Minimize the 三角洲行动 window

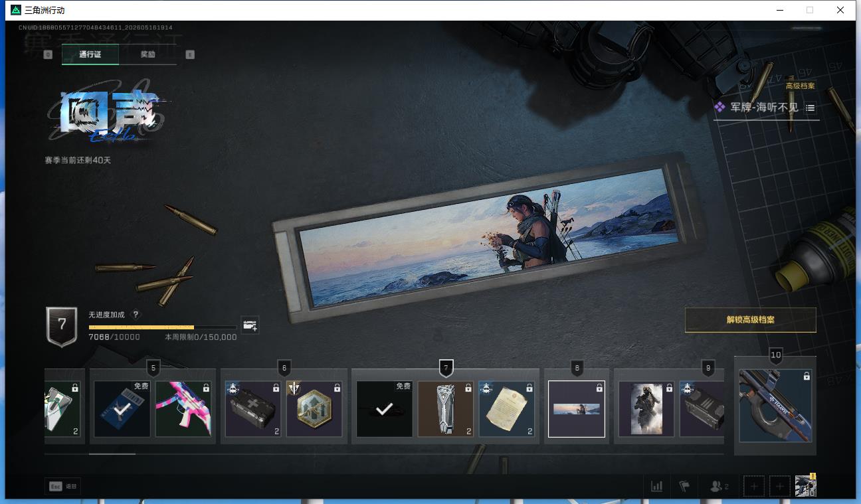tap(780, 10)
